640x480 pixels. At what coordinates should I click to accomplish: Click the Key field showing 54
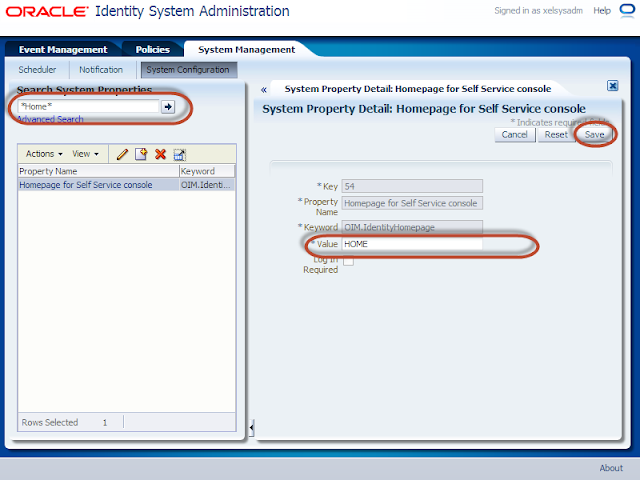(412, 186)
